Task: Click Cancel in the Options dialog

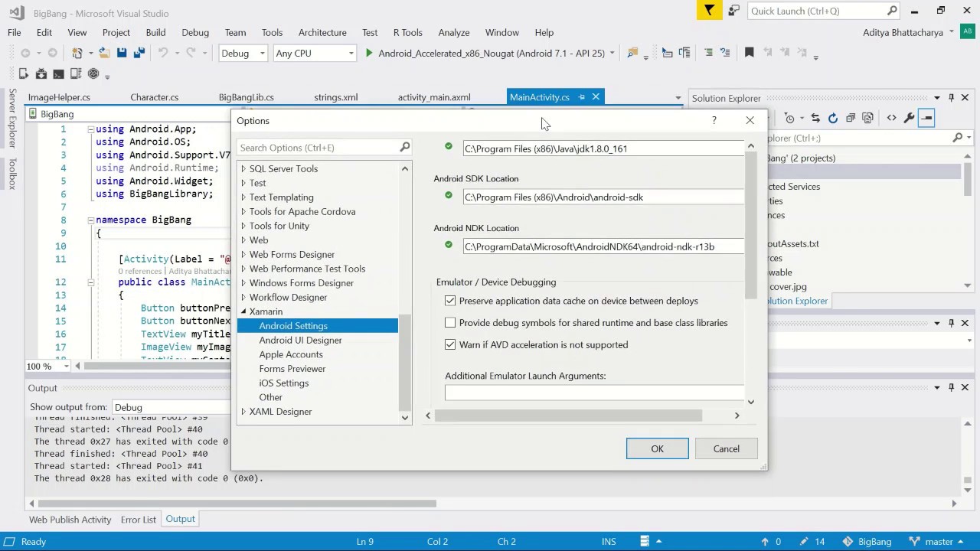Action: (x=726, y=448)
